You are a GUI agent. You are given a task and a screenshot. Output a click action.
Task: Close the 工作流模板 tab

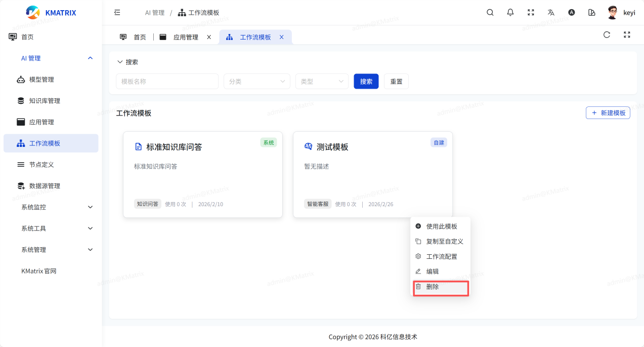[282, 37]
